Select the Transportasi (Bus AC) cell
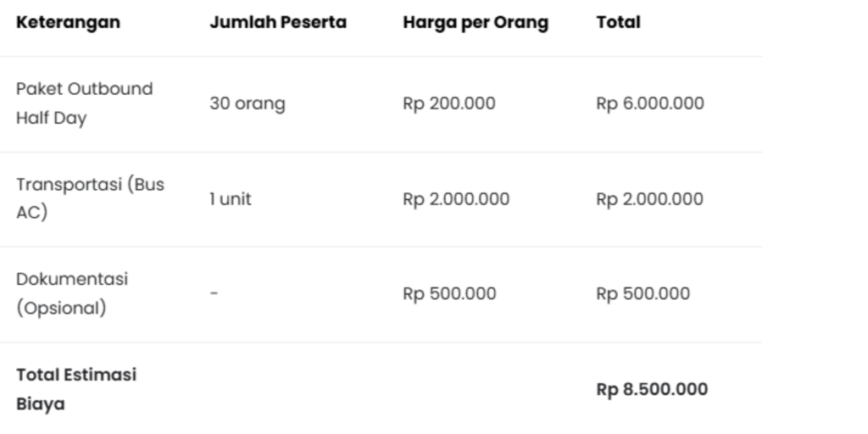Screen dimensions: 868x434 click(x=90, y=198)
